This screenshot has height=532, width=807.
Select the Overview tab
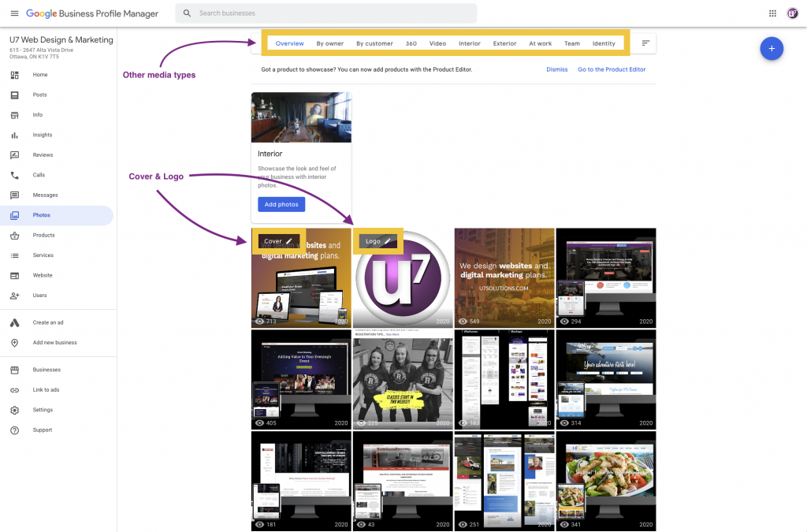[290, 43]
